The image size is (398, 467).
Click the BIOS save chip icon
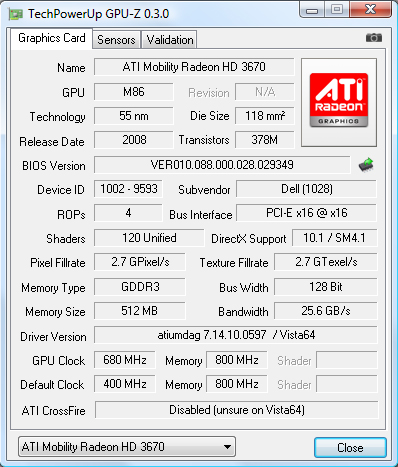coord(366,165)
